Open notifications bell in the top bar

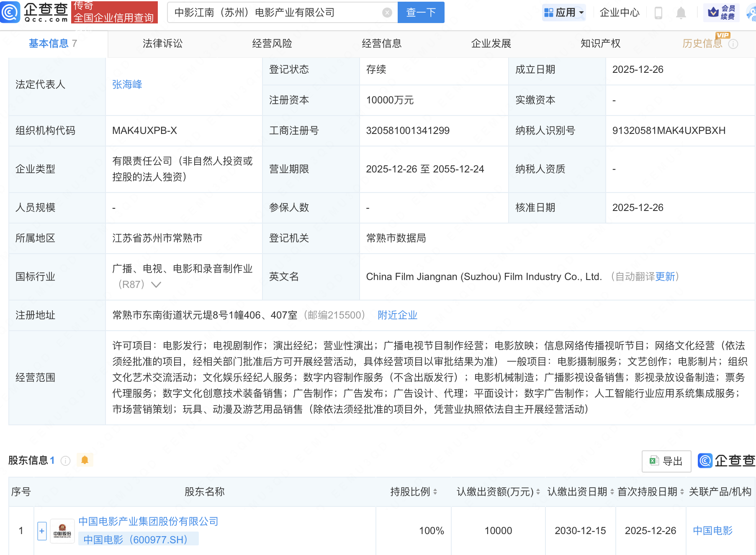tap(681, 13)
